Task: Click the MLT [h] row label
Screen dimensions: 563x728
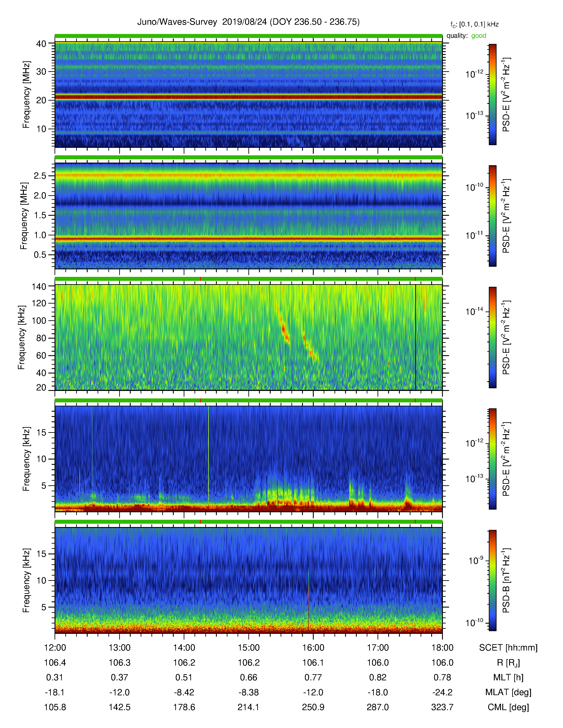Action: (508, 677)
